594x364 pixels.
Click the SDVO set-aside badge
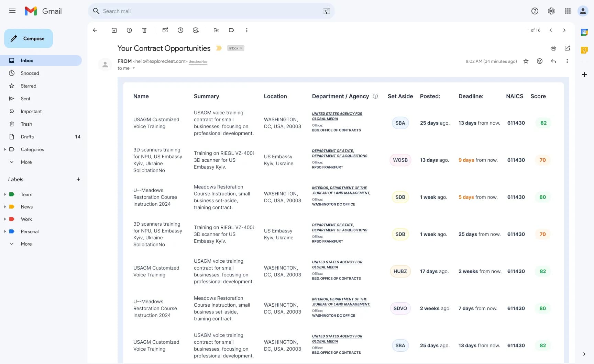tap(400, 308)
